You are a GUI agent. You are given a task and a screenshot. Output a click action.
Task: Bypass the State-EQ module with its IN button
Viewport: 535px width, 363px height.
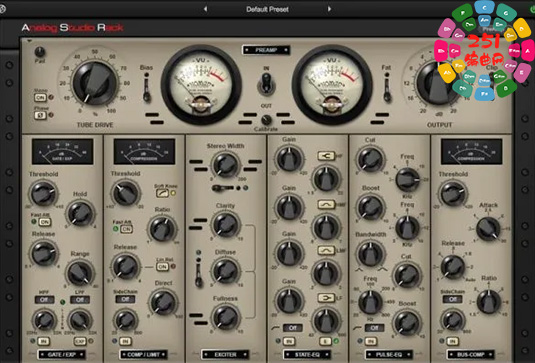pos(289,341)
